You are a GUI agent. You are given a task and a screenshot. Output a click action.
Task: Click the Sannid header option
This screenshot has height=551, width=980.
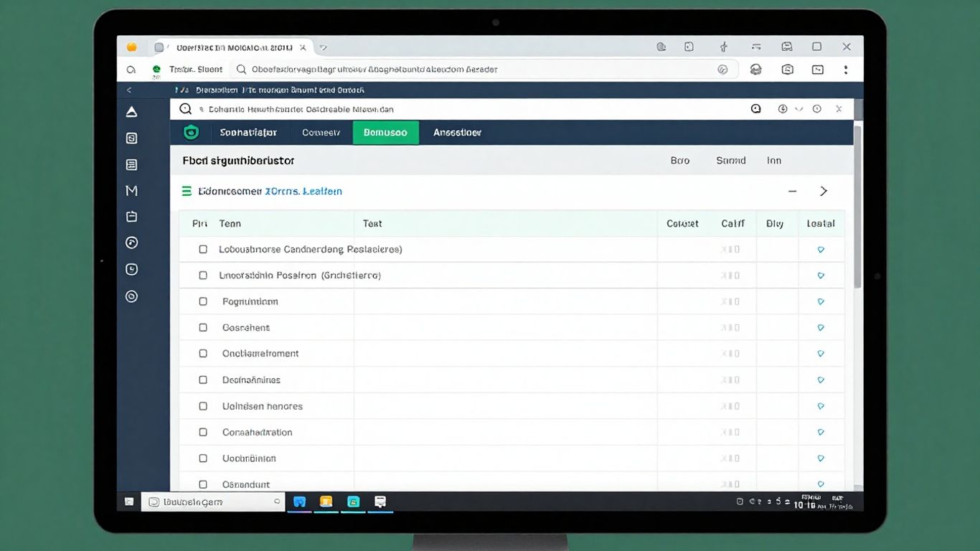[731, 161]
